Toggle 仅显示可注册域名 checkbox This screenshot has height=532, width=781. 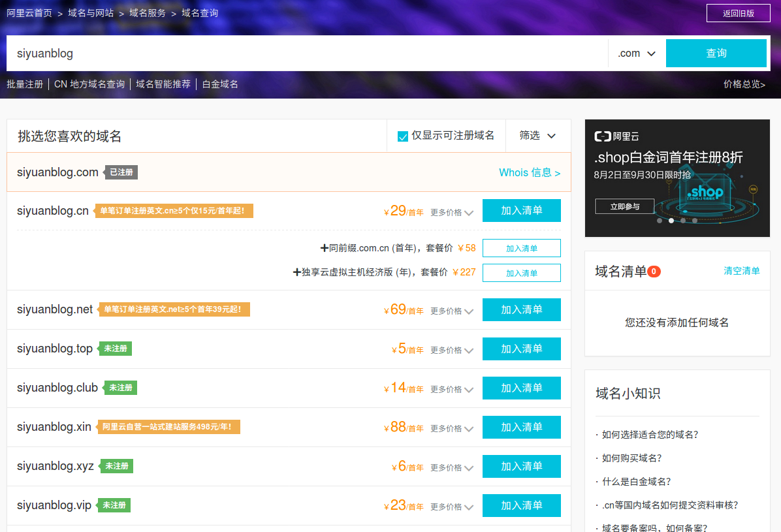pyautogui.click(x=403, y=136)
